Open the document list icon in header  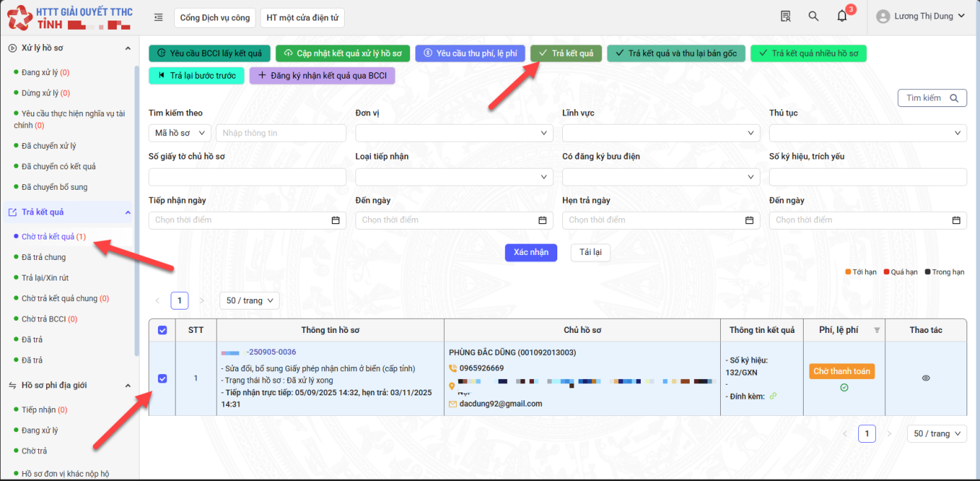pos(785,16)
